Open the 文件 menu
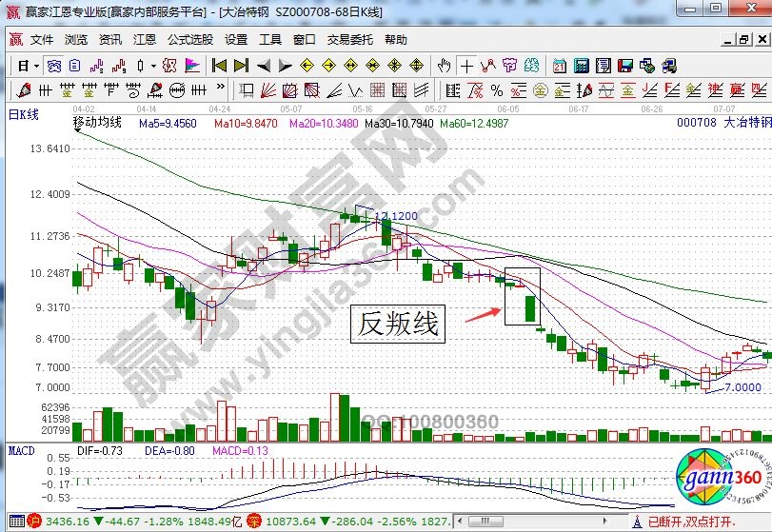The height and width of the screenshot is (532, 772). coord(42,40)
